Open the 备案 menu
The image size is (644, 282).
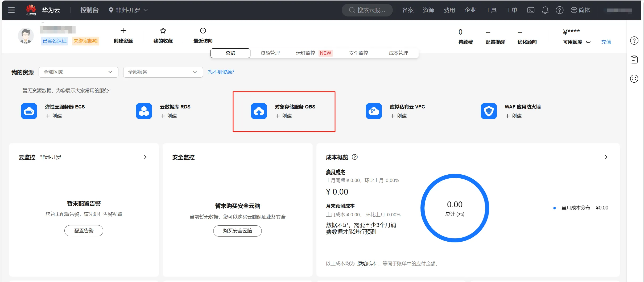tap(408, 10)
